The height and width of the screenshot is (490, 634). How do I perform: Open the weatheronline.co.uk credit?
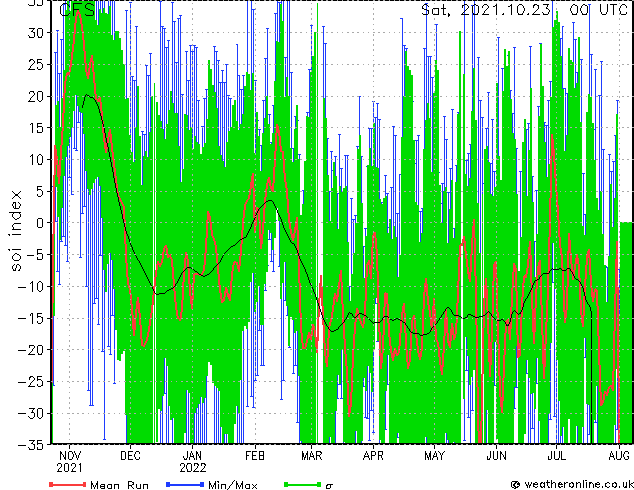pos(572,484)
